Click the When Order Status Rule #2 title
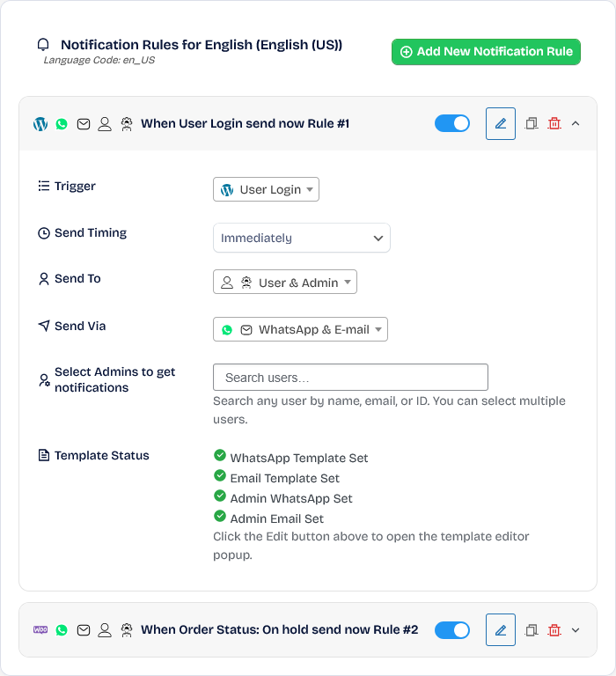 click(279, 630)
